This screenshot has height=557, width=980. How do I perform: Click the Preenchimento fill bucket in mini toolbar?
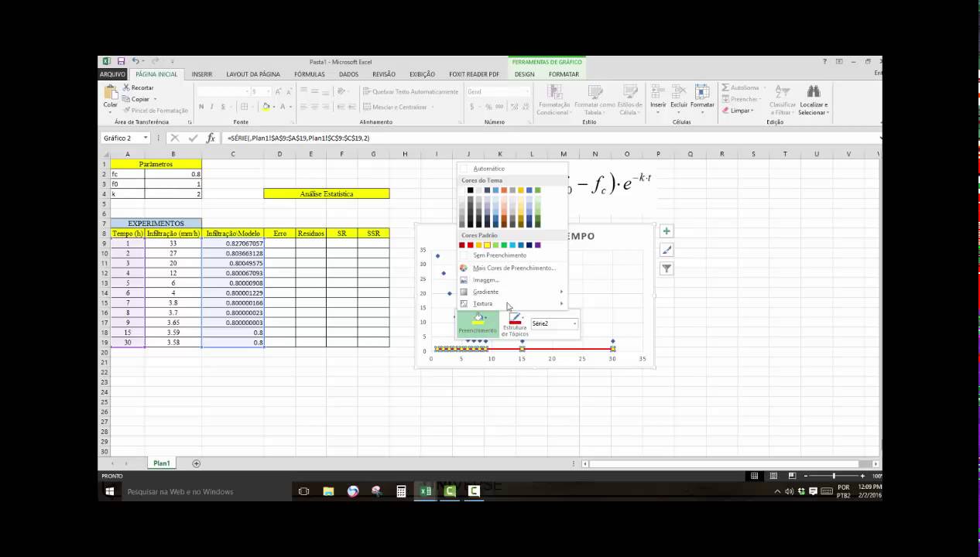[478, 318]
